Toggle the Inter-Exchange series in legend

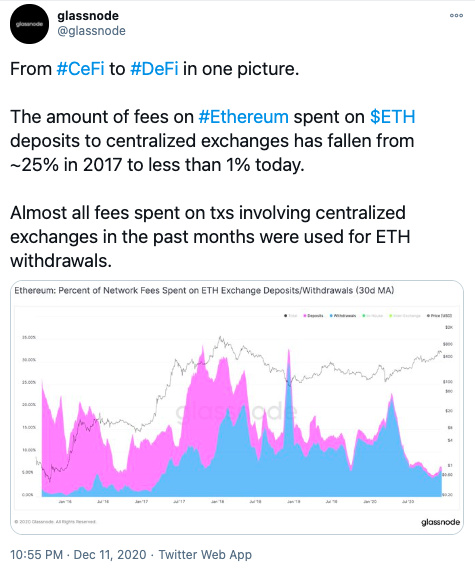pos(405,316)
